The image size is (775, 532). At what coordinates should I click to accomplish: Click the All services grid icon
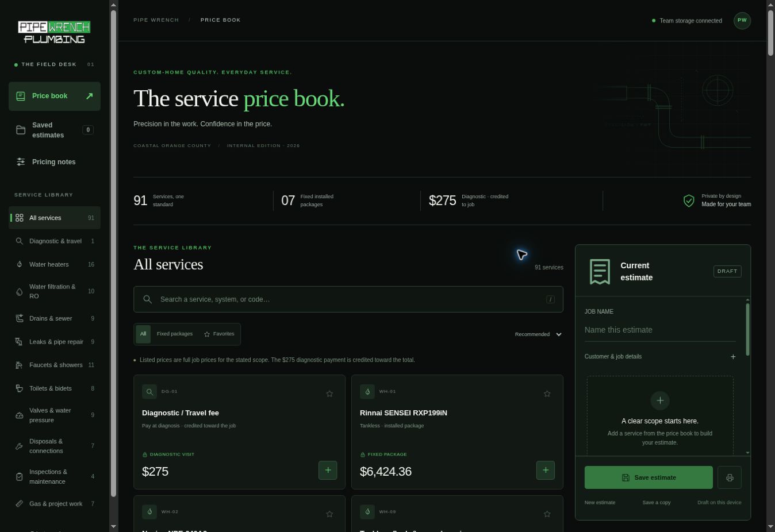[x=20, y=218]
